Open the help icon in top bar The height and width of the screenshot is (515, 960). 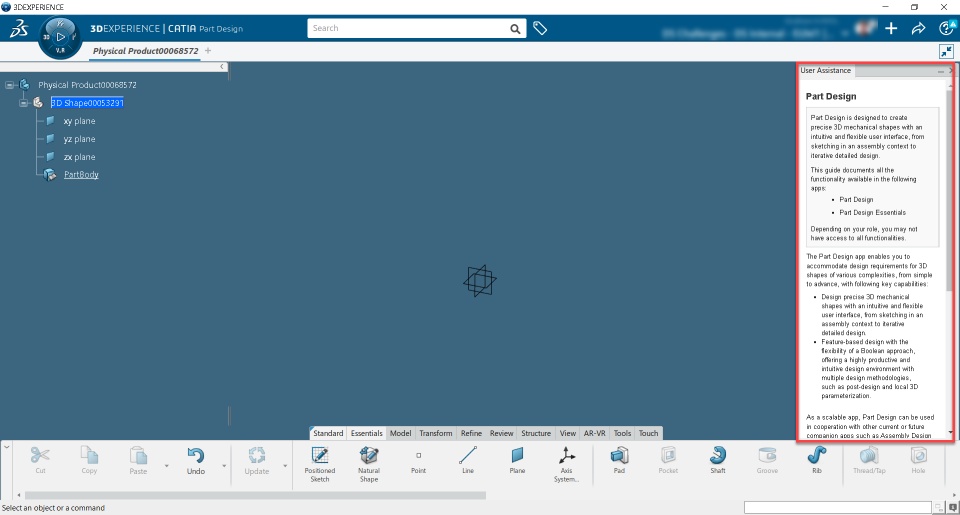(x=947, y=28)
